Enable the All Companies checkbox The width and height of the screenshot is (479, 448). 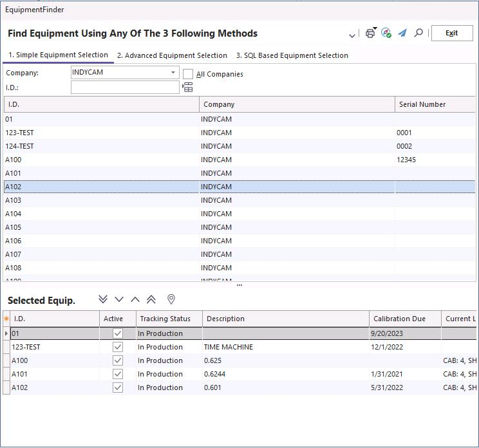188,74
